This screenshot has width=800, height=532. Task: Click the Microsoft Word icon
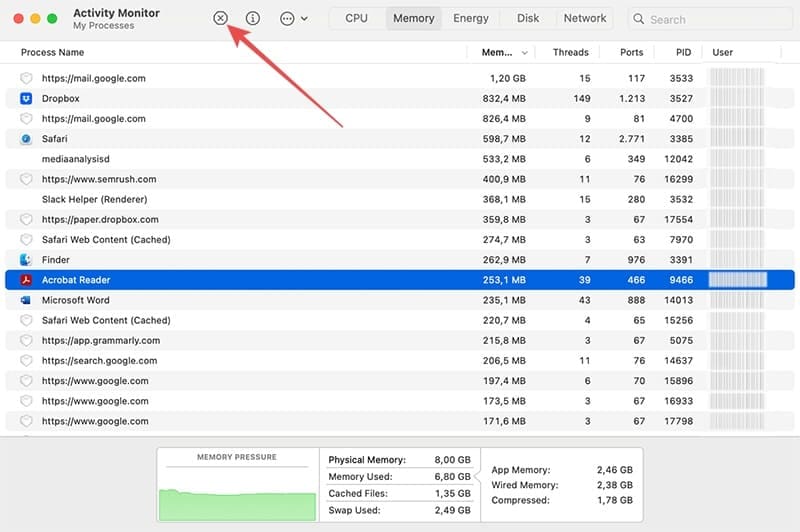pos(26,300)
